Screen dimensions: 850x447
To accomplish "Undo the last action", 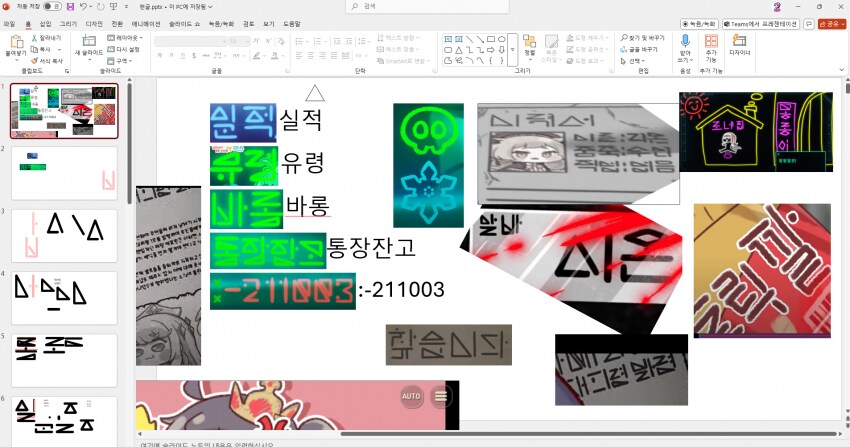I will click(83, 7).
